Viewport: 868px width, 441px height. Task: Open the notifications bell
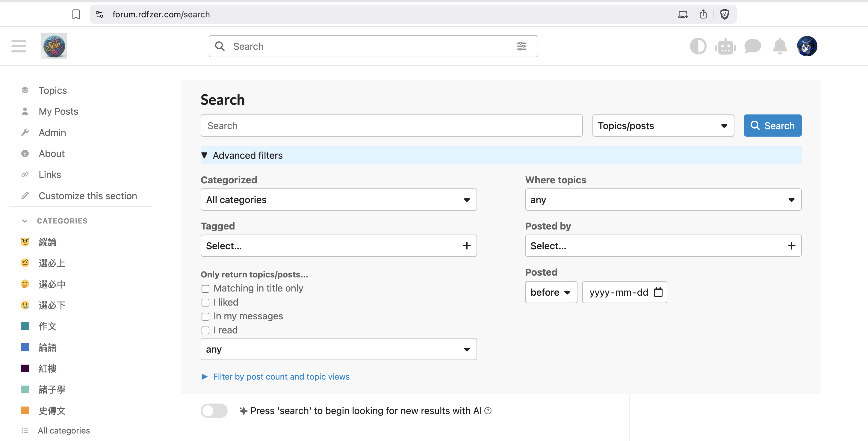tap(780, 46)
